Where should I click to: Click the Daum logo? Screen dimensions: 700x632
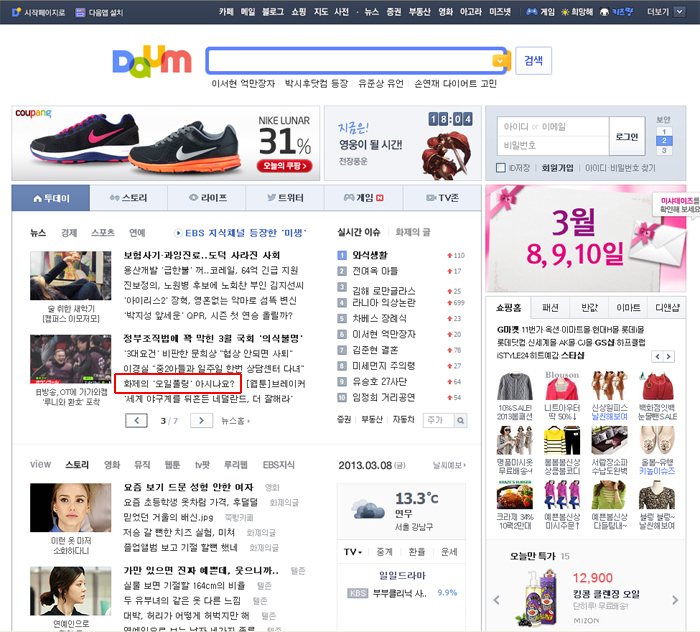[152, 61]
